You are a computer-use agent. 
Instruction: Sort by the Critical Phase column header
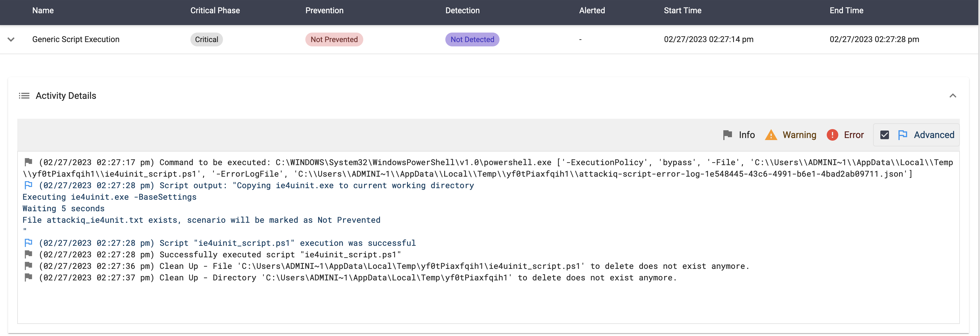(215, 11)
